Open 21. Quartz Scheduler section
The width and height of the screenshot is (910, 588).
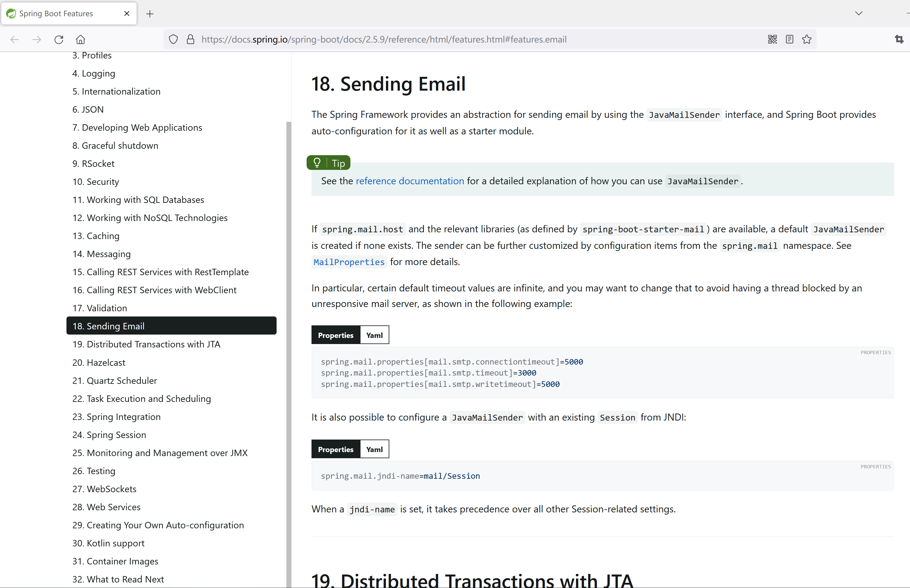(x=115, y=381)
